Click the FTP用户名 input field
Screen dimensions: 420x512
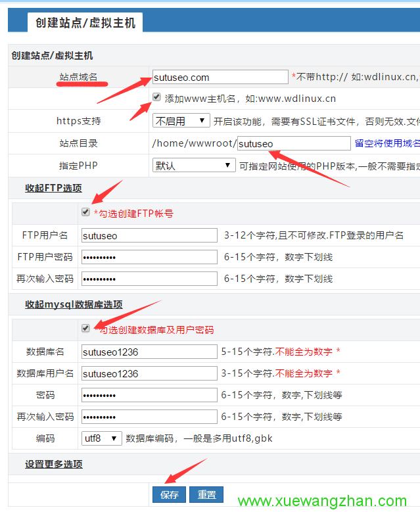pos(149,235)
